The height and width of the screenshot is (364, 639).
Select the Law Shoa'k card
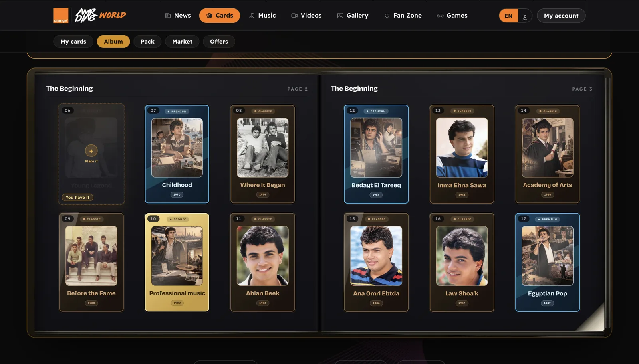coord(462,262)
